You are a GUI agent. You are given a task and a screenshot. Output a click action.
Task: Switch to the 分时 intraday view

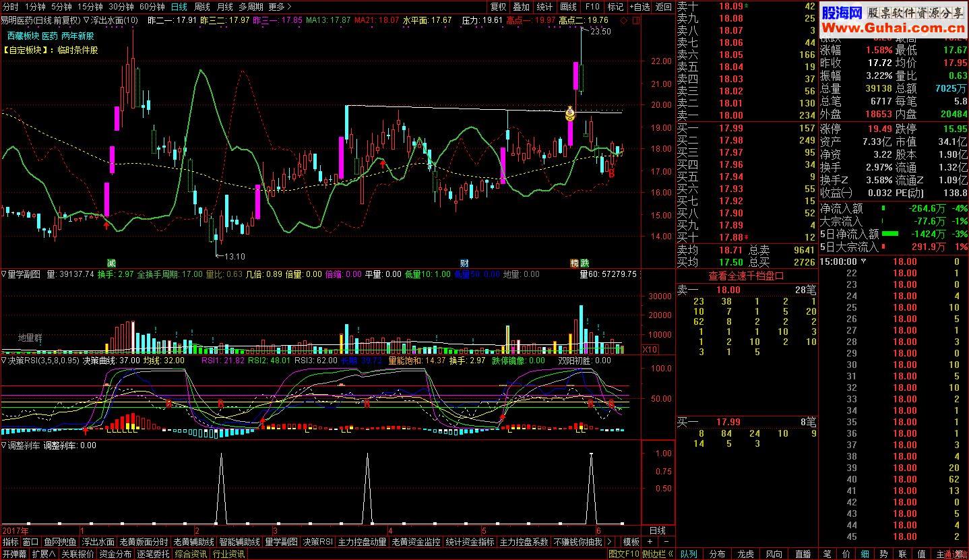click(11, 7)
